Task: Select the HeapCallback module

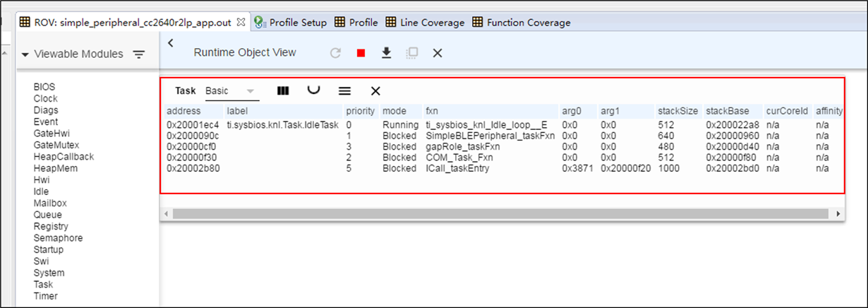Action: tap(64, 157)
